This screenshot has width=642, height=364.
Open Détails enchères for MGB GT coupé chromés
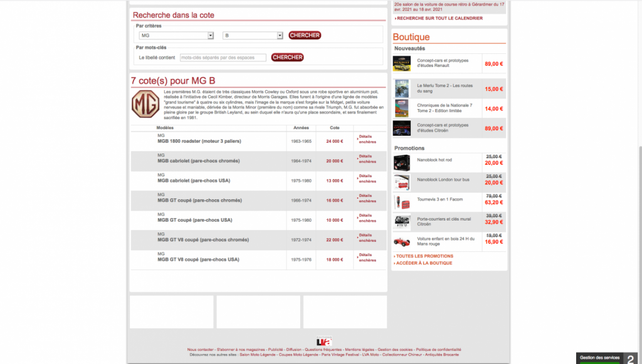(x=367, y=199)
